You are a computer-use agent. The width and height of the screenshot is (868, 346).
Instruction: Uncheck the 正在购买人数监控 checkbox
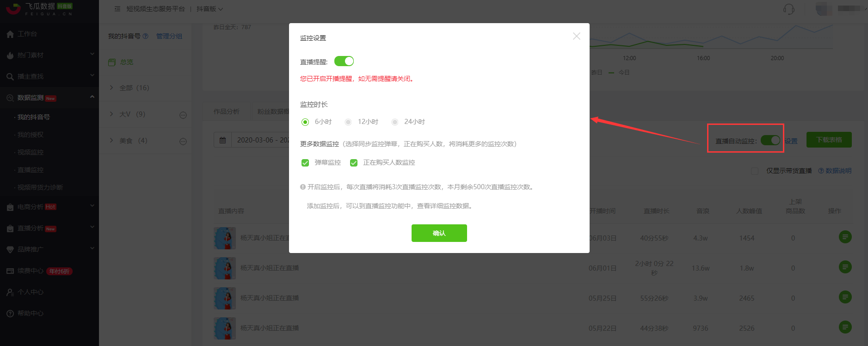coord(354,163)
